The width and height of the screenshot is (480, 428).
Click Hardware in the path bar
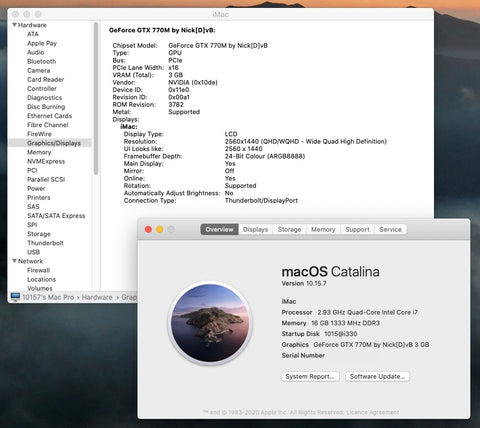click(97, 297)
